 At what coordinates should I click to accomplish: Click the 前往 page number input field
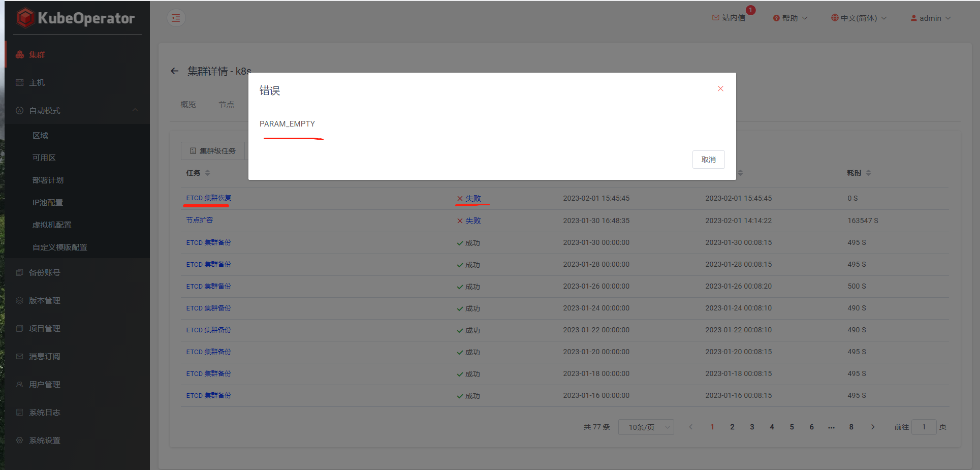(x=924, y=427)
